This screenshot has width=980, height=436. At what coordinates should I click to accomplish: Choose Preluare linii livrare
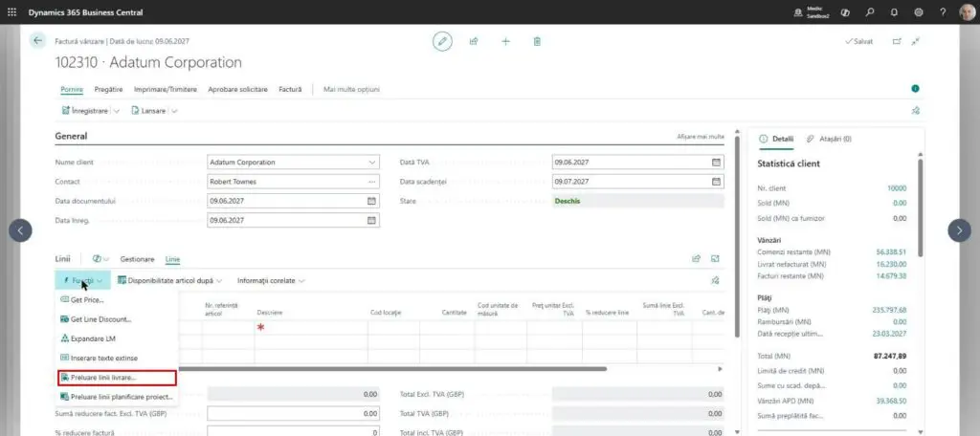click(117, 378)
